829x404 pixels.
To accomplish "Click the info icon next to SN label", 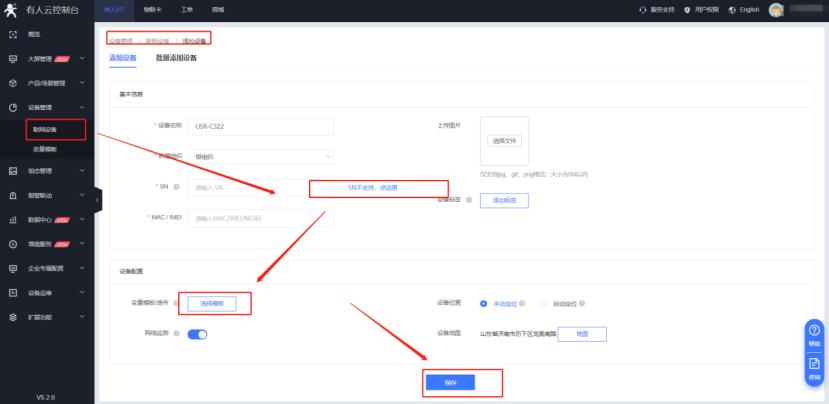I will (x=177, y=187).
